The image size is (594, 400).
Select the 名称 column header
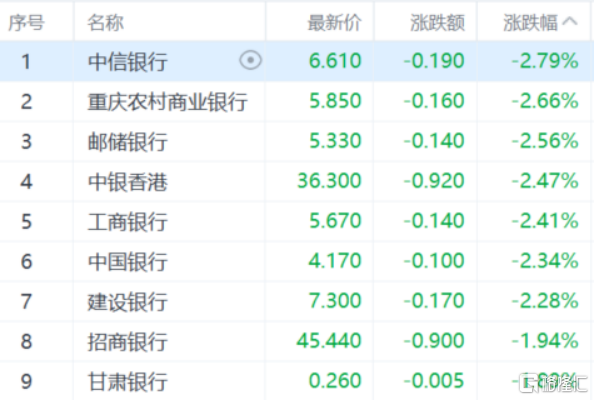pyautogui.click(x=105, y=22)
